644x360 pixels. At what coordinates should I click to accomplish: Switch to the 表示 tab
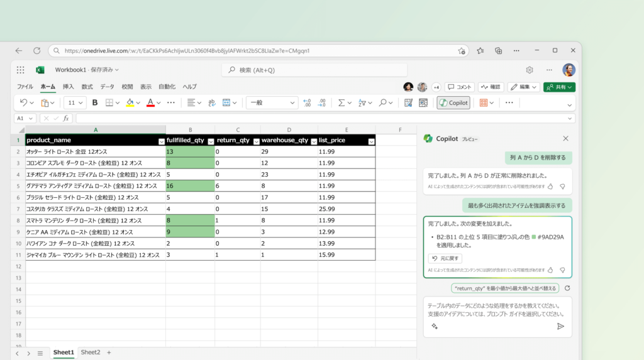click(146, 87)
